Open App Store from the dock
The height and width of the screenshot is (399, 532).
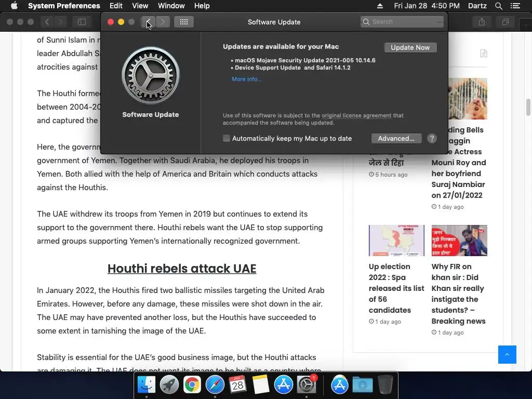point(283,385)
